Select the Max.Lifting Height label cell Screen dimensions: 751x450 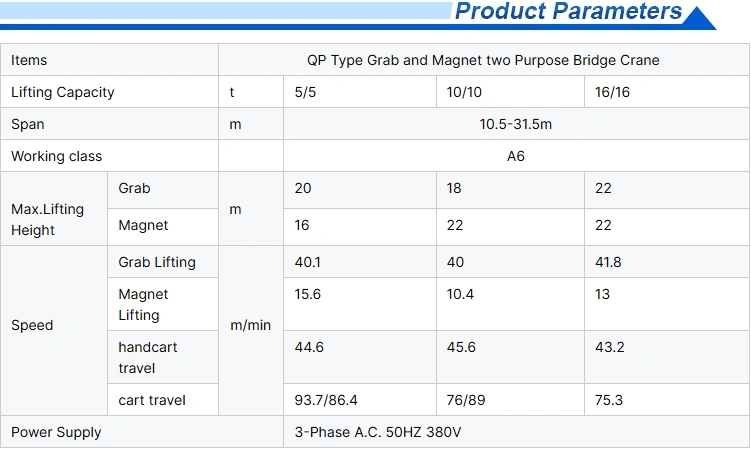tap(54, 209)
